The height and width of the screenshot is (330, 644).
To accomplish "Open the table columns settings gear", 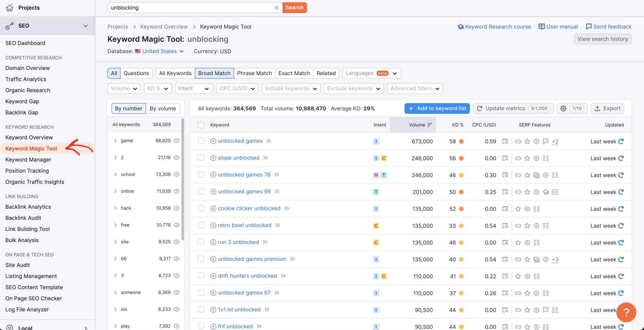I will click(x=563, y=108).
